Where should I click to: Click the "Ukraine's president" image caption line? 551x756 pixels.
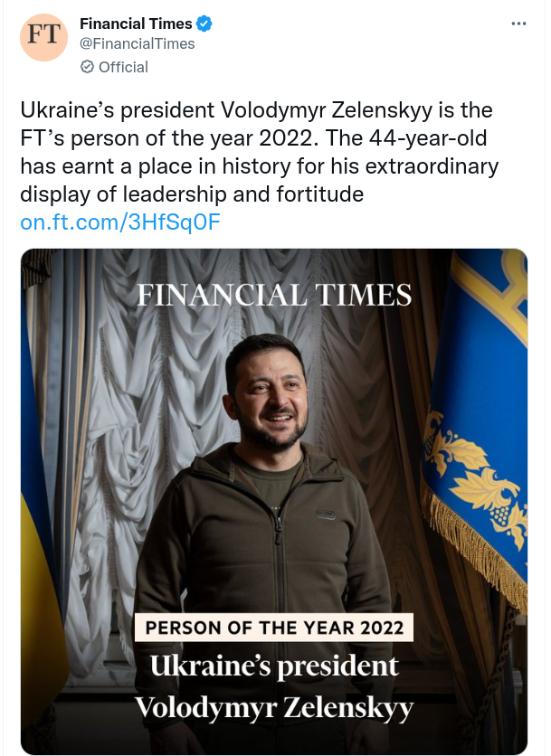273,667
